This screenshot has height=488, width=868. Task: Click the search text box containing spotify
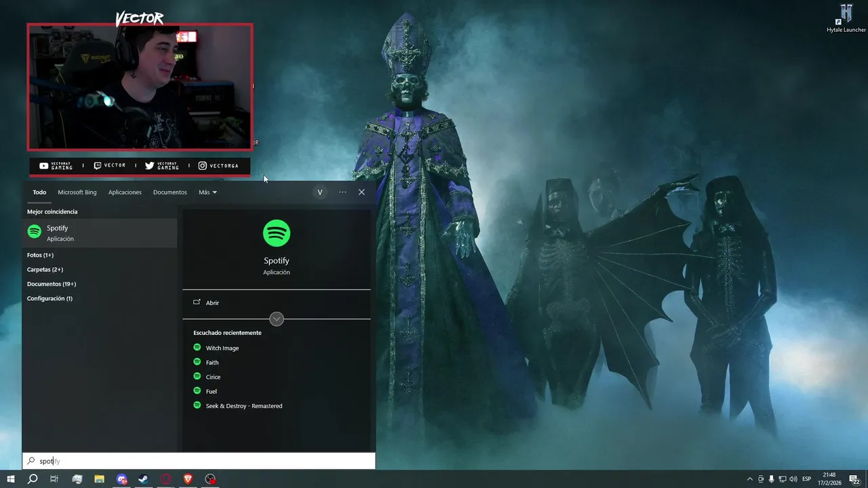[x=199, y=461]
